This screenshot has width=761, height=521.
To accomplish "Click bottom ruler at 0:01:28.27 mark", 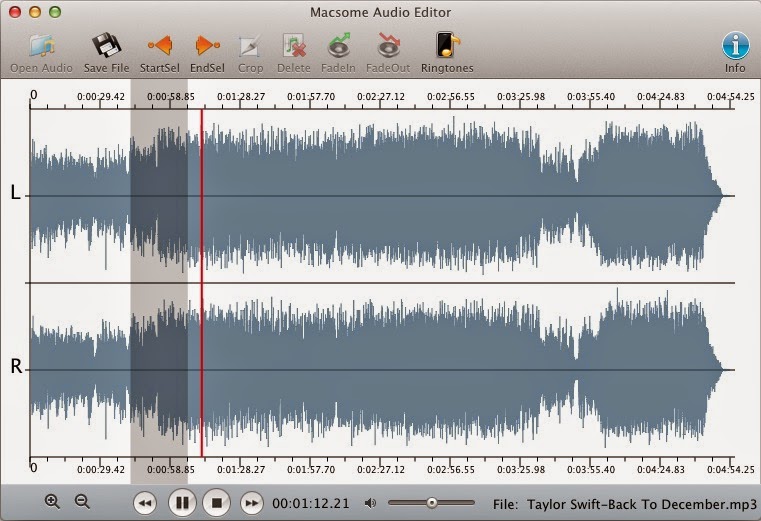I will coord(241,470).
